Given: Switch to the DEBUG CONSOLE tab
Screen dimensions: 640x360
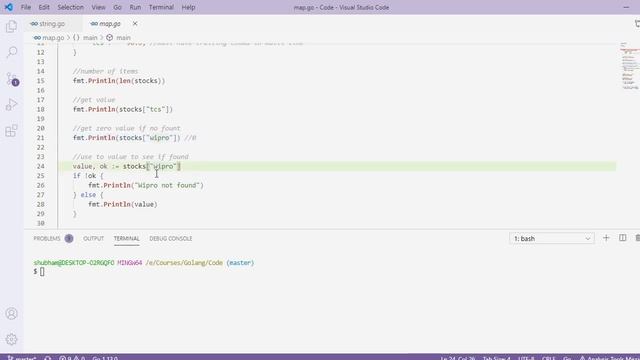Looking at the screenshot, I should coord(171,238).
